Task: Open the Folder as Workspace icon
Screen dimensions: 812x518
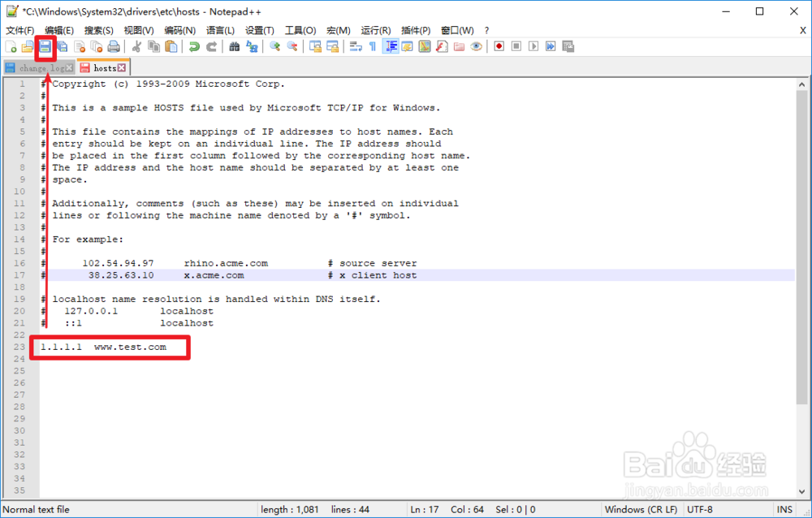Action: tap(459, 46)
